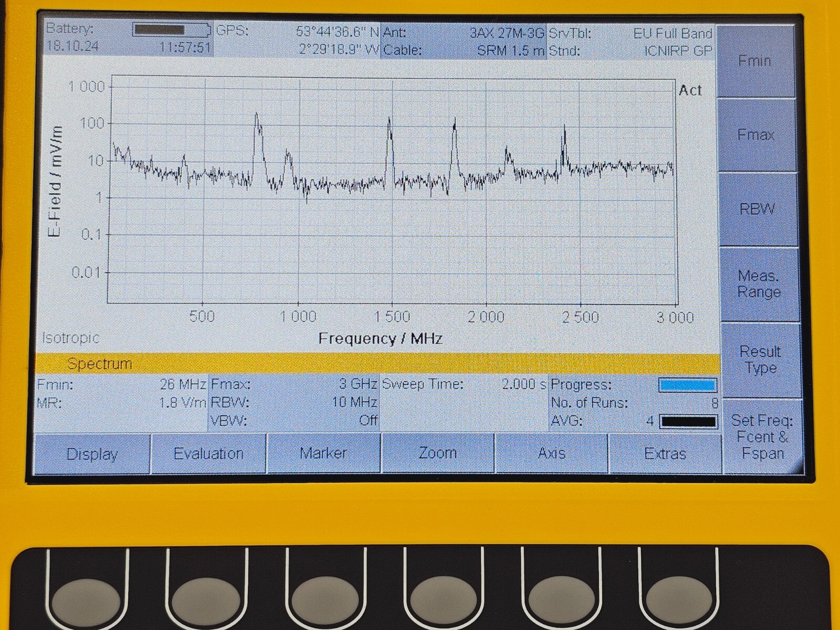Viewport: 840px width, 630px height.
Task: Click the Sweep Time value 2.000 s
Action: 523,384
